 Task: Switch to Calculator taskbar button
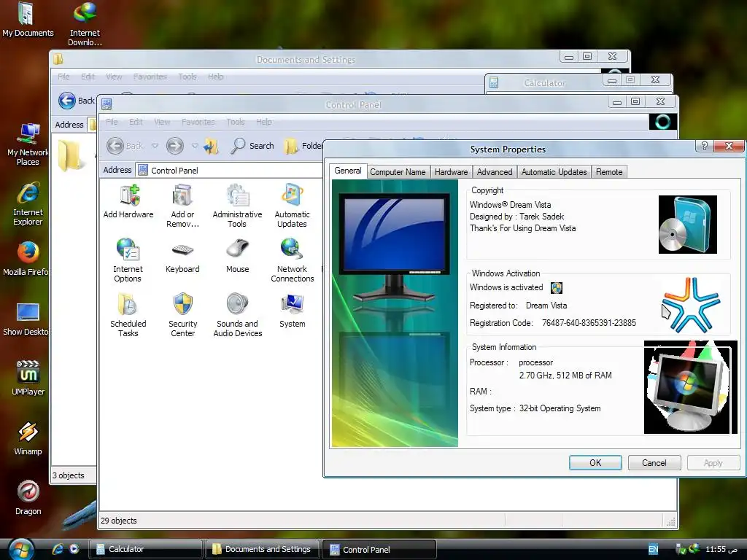(145, 549)
